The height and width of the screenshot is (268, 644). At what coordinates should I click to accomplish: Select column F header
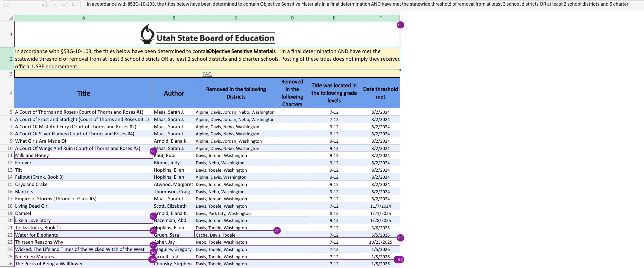pyautogui.click(x=380, y=18)
